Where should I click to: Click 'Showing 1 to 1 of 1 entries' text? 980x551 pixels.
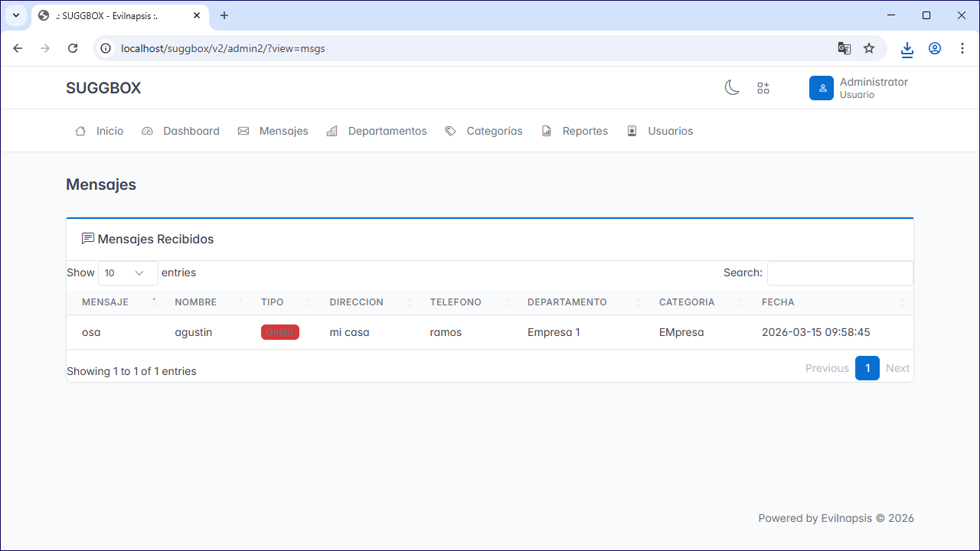[x=132, y=371]
